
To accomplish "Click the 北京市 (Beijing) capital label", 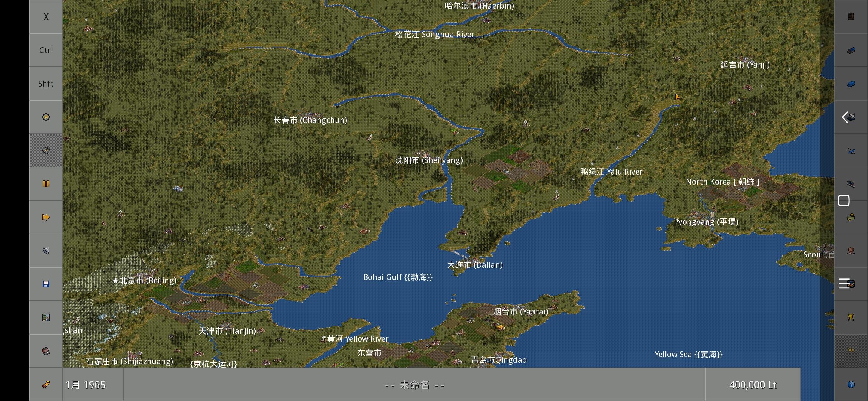I will coord(144,281).
